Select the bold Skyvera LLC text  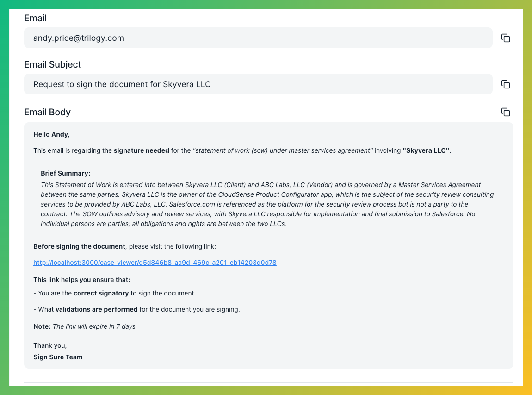point(426,150)
